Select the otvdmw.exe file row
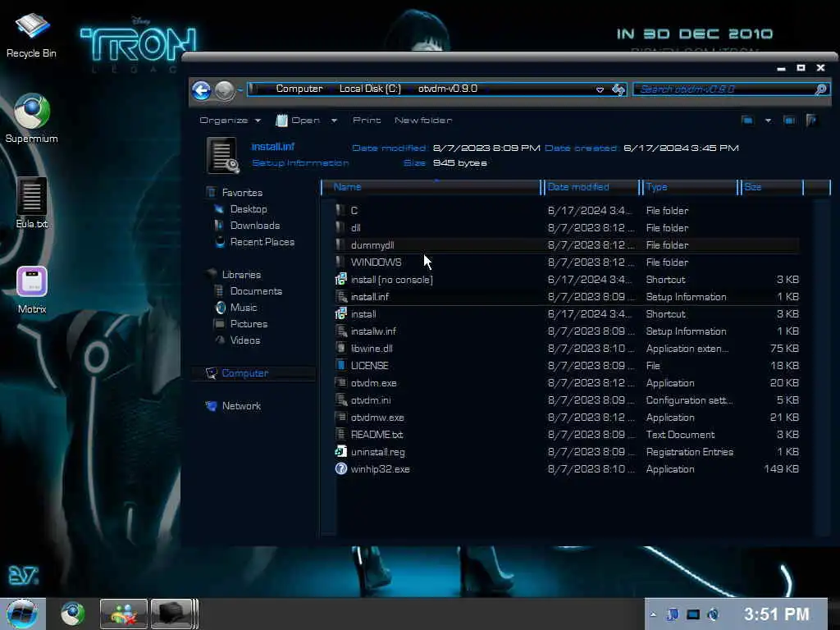840x630 pixels. click(566, 418)
